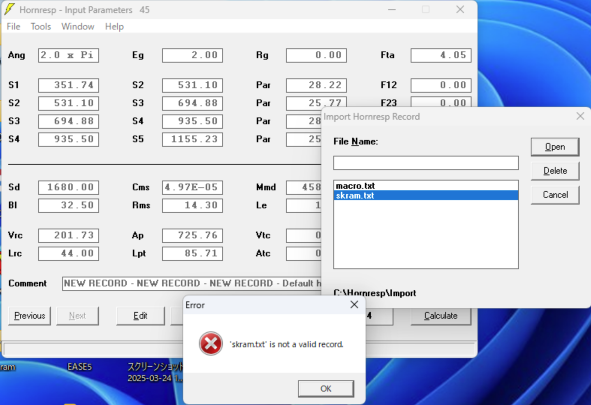Select skram.txt in the file list
This screenshot has width=591, height=405.
click(x=426, y=196)
